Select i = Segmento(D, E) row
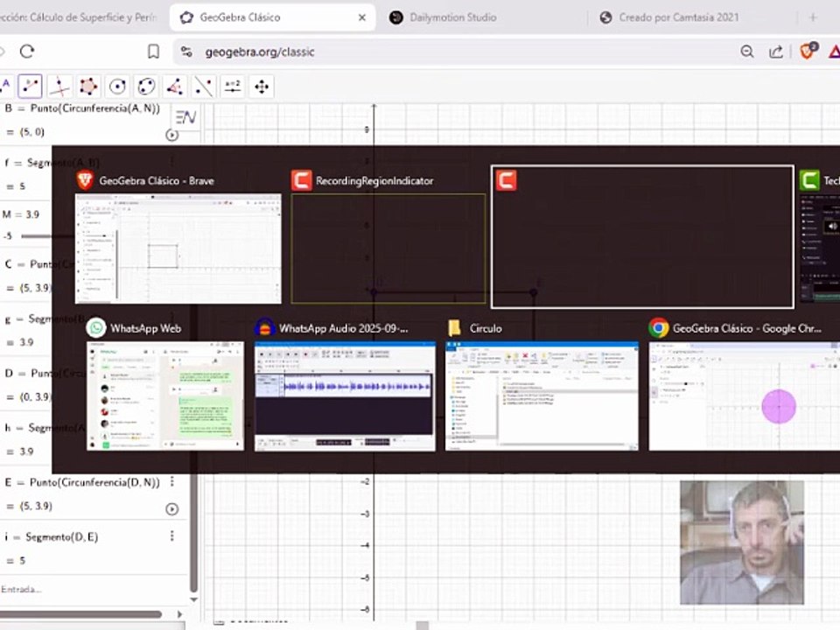Screen dimensions: 840x630 (52, 536)
